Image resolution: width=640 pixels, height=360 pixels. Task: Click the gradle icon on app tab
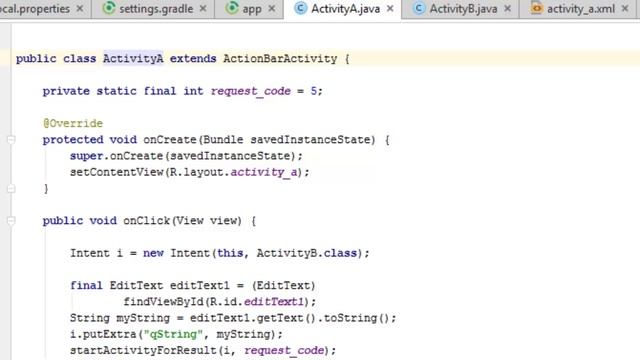pyautogui.click(x=232, y=8)
